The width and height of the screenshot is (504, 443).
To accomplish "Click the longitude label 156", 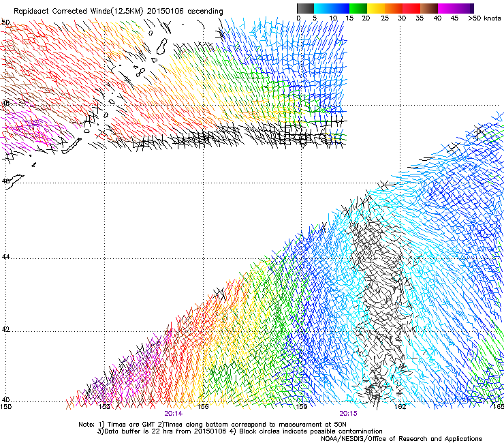I will click(x=203, y=407).
